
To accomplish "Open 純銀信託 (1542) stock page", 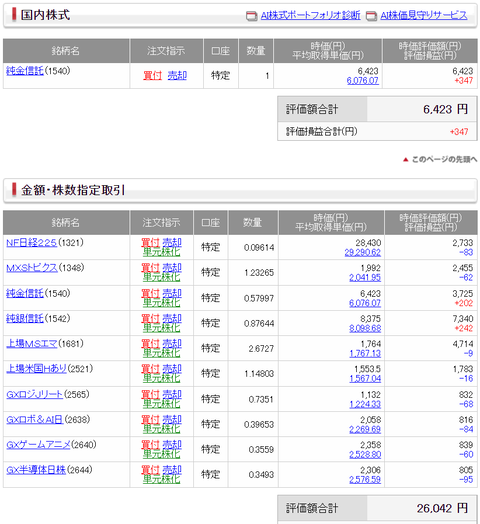I will [25, 318].
